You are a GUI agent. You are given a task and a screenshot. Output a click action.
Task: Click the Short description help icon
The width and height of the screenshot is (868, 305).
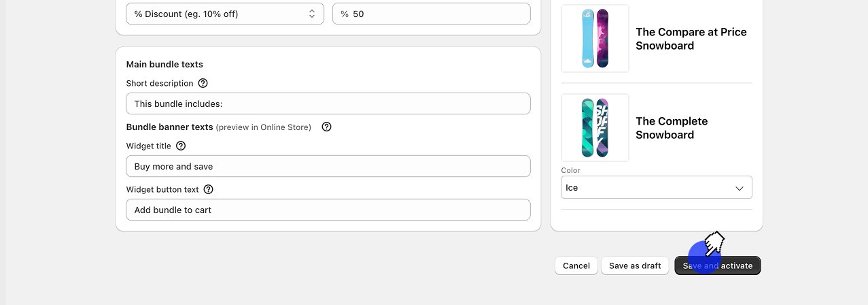click(x=203, y=83)
